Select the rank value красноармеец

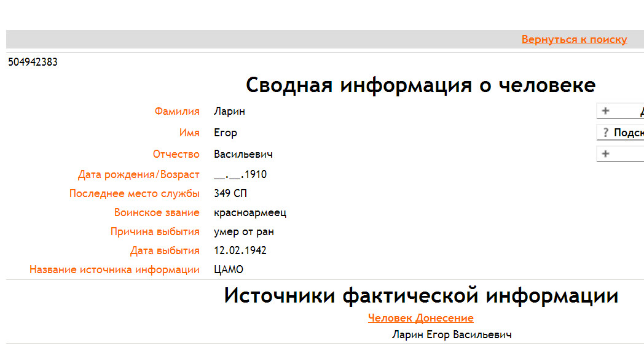tap(249, 213)
